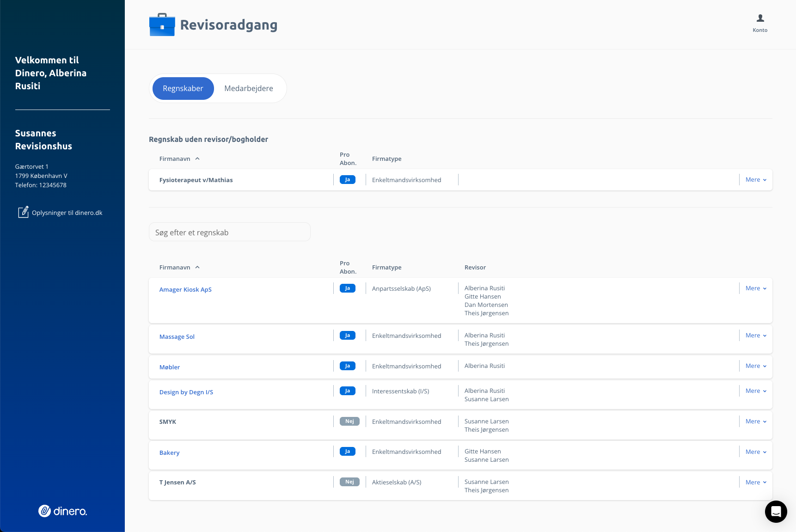The height and width of the screenshot is (532, 796).
Task: Open the Design by Degn I/S account
Action: [x=186, y=392]
